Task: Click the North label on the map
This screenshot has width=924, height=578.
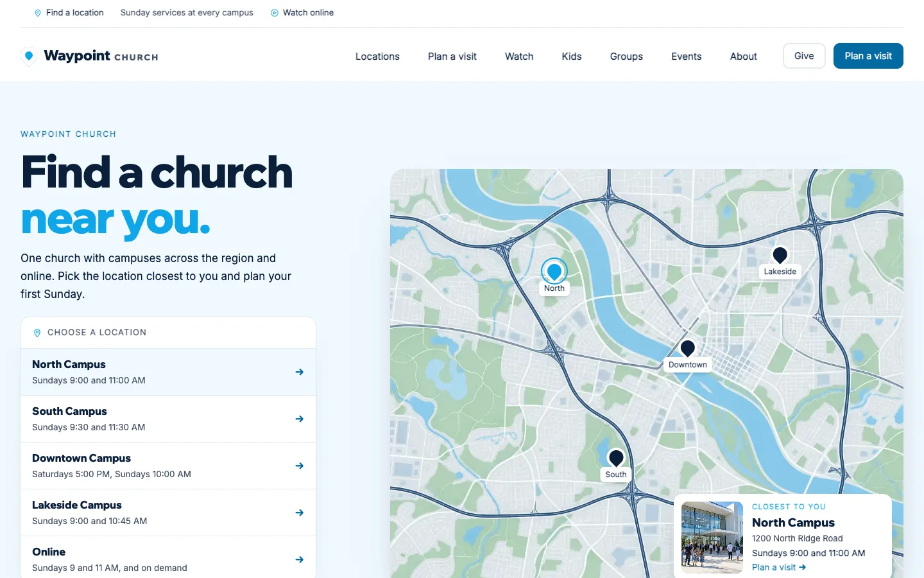Action: [554, 288]
